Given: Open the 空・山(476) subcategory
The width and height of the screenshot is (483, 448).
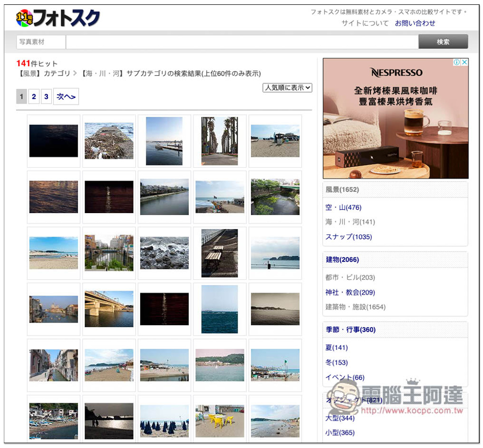Looking at the screenshot, I should 343,207.
